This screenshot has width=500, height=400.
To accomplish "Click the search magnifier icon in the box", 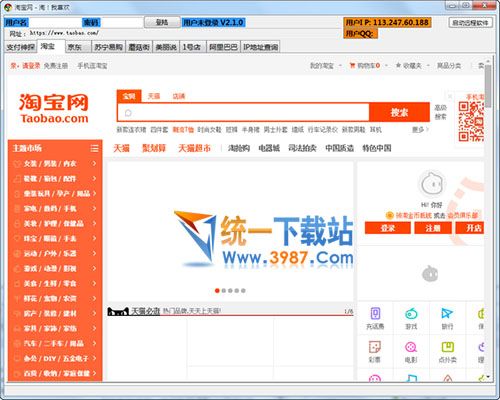I will coord(128,113).
